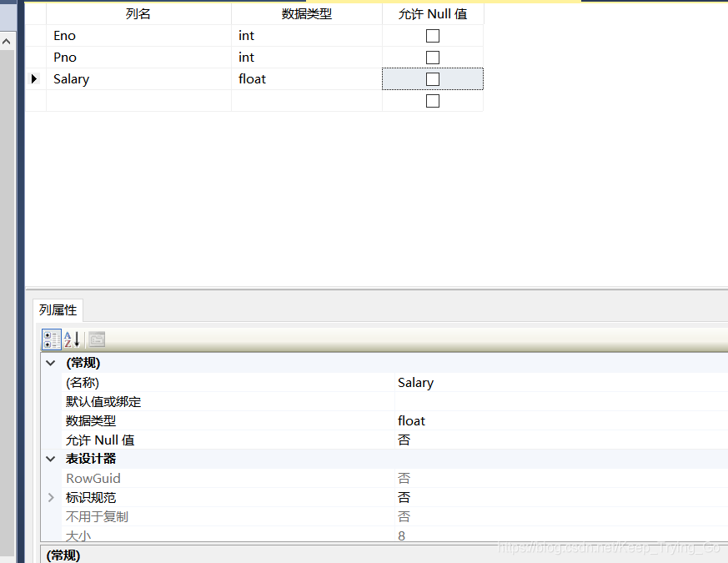Click the scroll-up arrow on the left panel

7,42
